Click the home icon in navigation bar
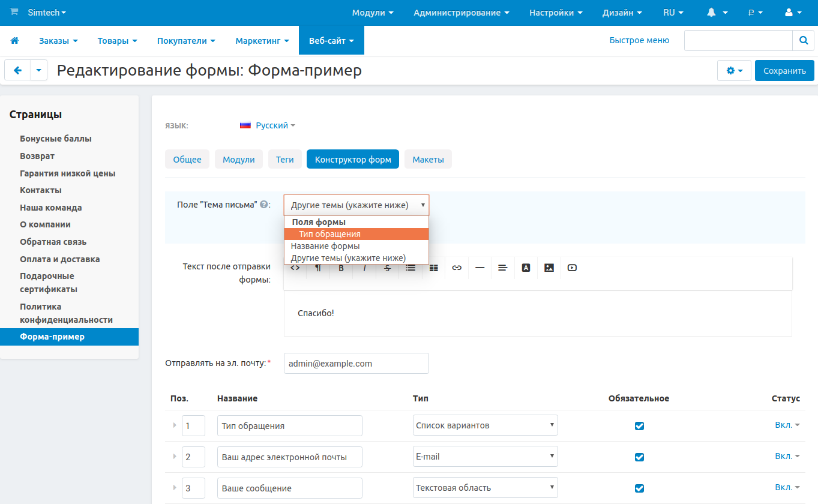 pos(14,41)
